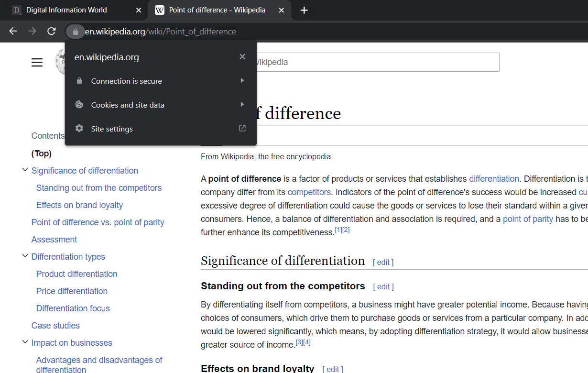The image size is (588, 373).
Task: Click the en.wikipedia.org popup heading
Action: [107, 57]
